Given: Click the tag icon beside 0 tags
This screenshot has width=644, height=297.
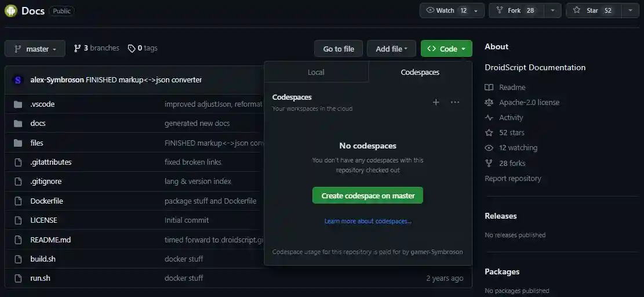Looking at the screenshot, I should 132,49.
